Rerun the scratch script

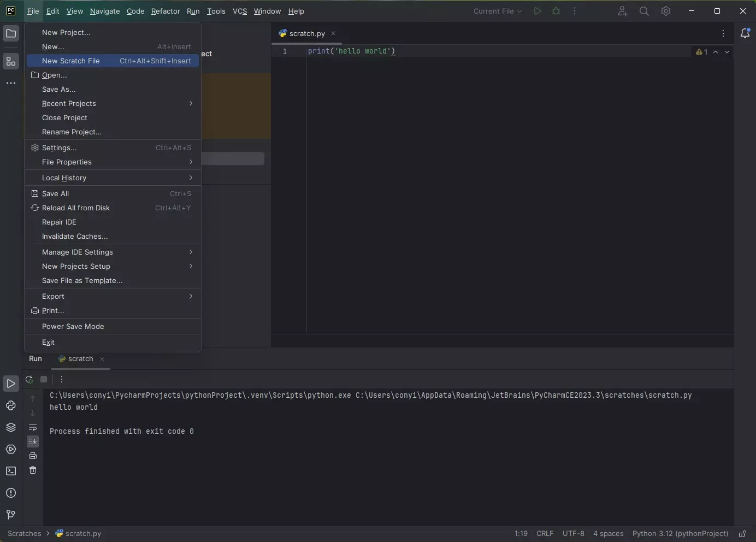29,379
